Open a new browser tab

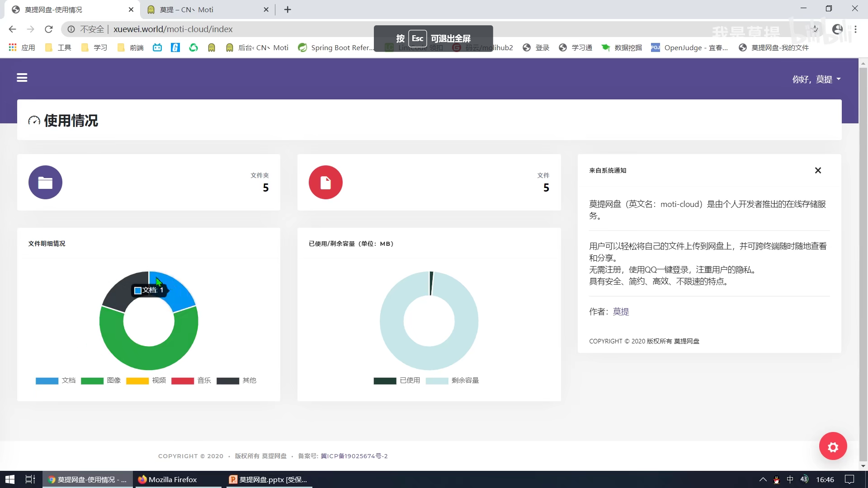point(288,9)
